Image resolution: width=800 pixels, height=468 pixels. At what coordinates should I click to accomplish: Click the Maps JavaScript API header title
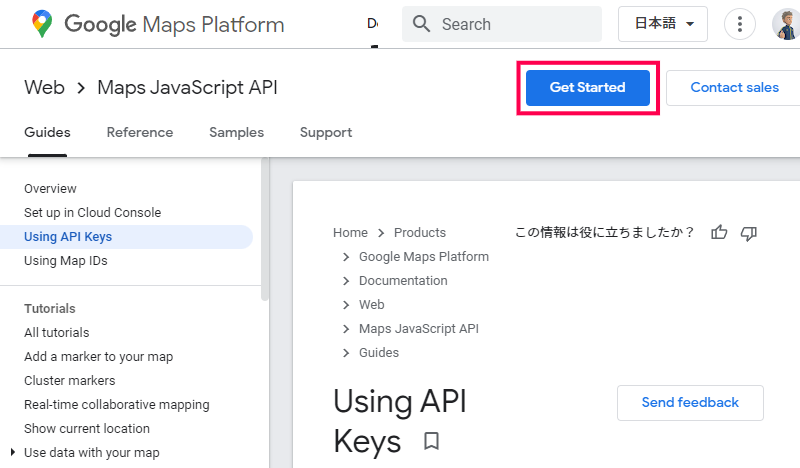click(x=187, y=88)
